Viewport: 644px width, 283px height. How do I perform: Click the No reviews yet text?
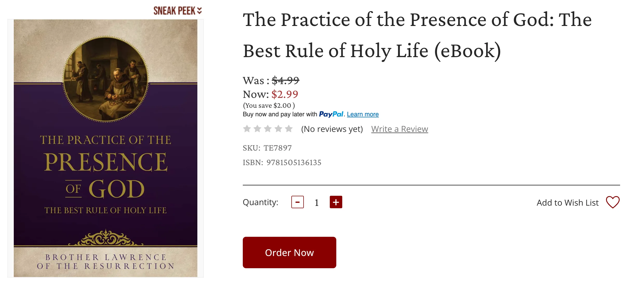pyautogui.click(x=332, y=129)
